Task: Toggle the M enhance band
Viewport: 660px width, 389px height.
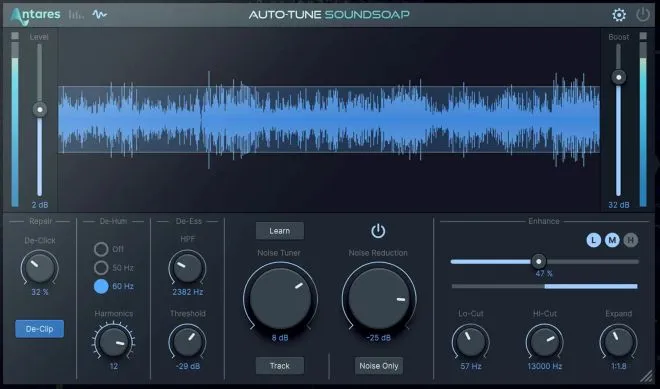Action: coord(612,240)
